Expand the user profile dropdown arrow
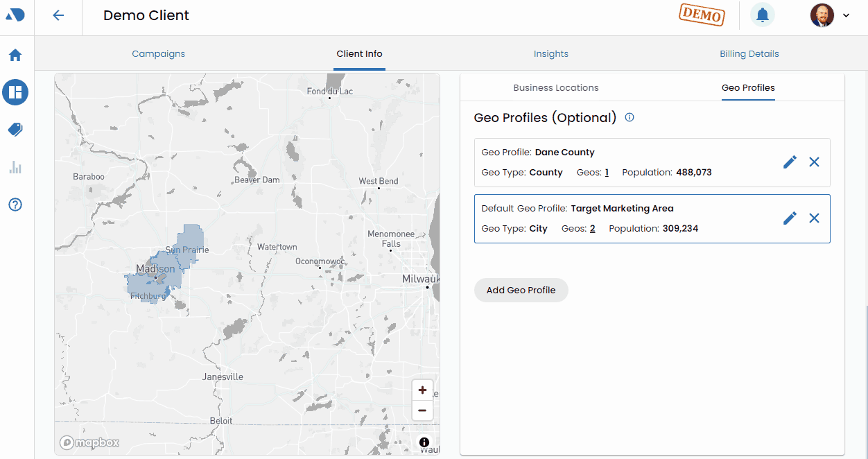 [846, 15]
